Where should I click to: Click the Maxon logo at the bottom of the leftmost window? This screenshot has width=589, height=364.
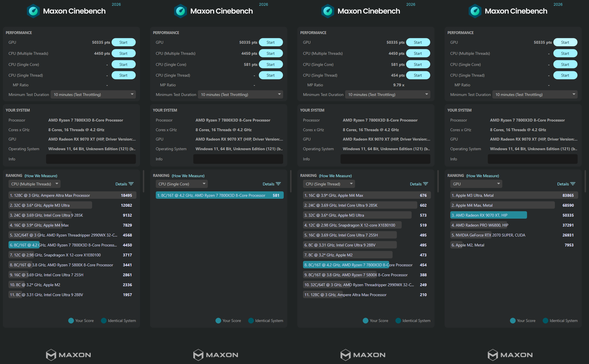(x=69, y=355)
